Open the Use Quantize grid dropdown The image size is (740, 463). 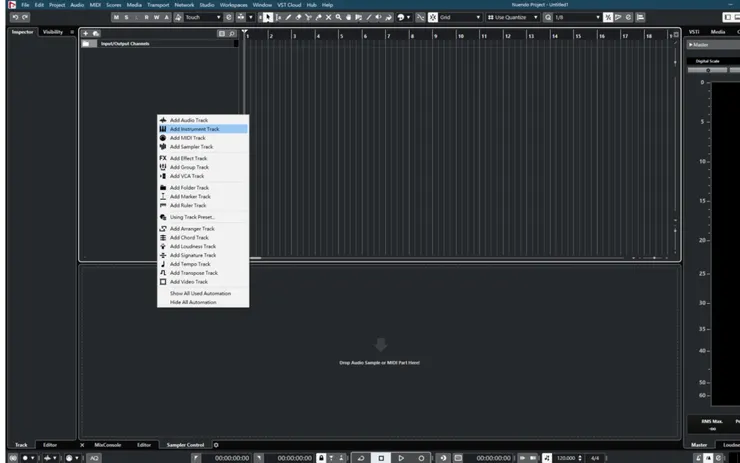click(513, 17)
